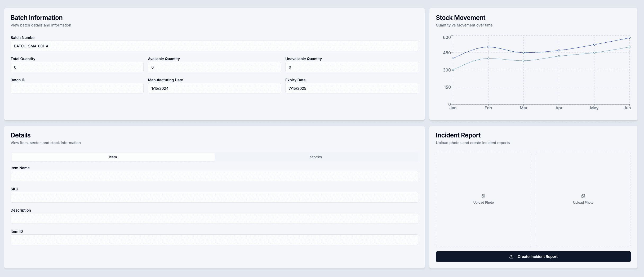Open the Expiry Date field showing 7/15/2025
This screenshot has height=277, width=644.
351,88
